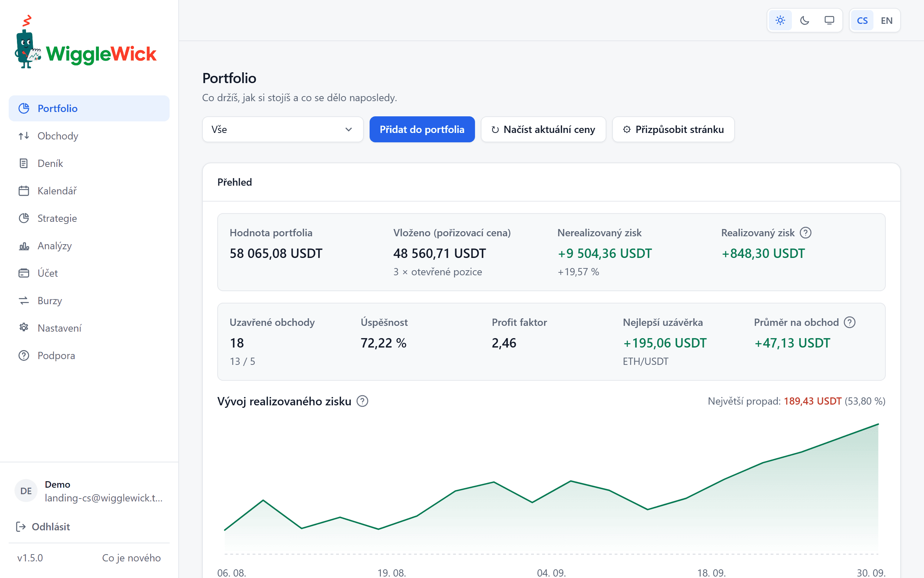Image resolution: width=924 pixels, height=578 pixels.
Task: Open Co je nového link
Action: coord(131,558)
